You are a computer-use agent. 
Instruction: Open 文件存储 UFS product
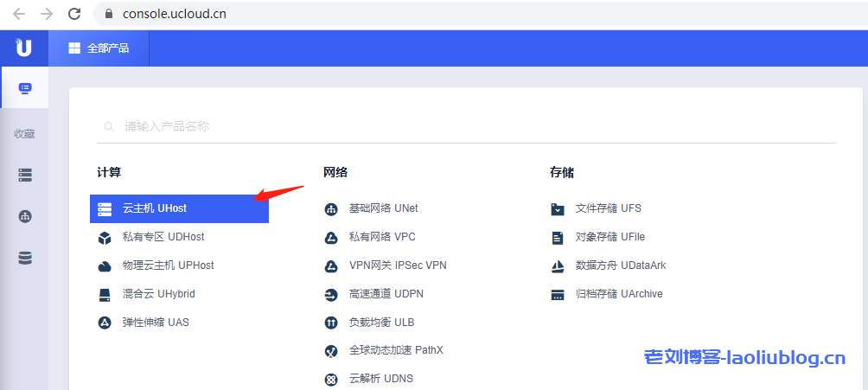pyautogui.click(x=608, y=208)
